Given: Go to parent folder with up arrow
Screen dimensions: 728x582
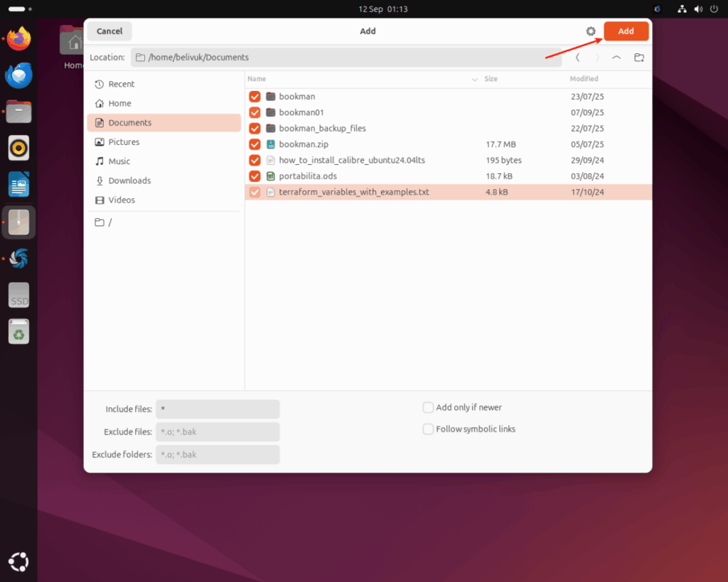Looking at the screenshot, I should 616,58.
